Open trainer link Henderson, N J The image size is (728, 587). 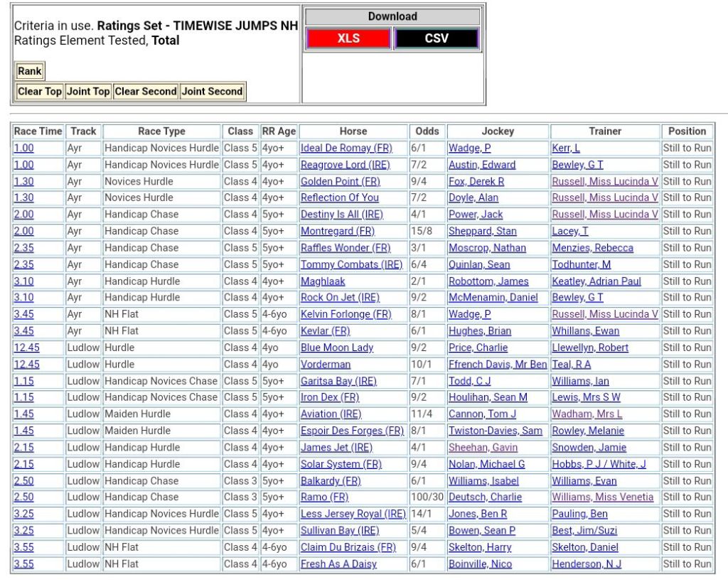587,564
